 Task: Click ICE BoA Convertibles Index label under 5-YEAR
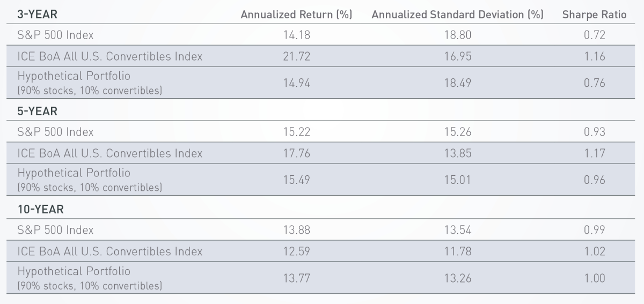pyautogui.click(x=110, y=153)
